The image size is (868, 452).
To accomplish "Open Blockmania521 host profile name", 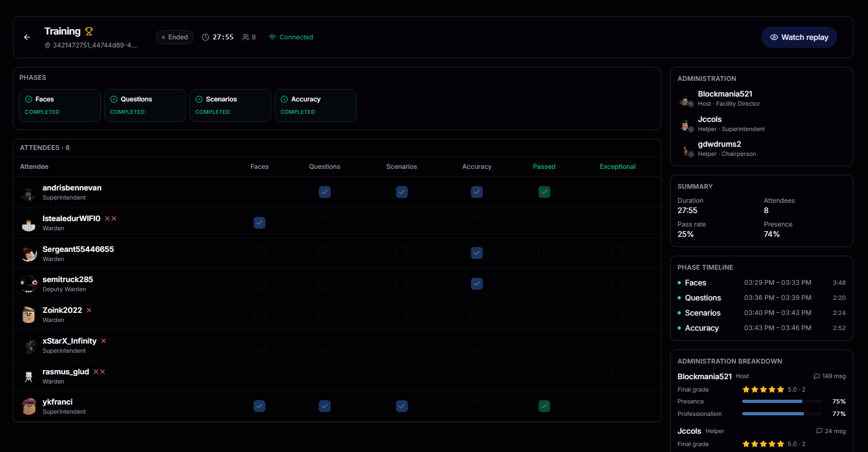I will (x=725, y=94).
